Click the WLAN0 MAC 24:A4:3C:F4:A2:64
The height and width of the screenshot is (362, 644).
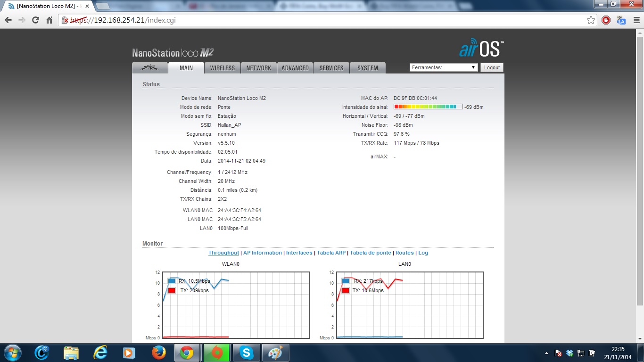pyautogui.click(x=239, y=210)
